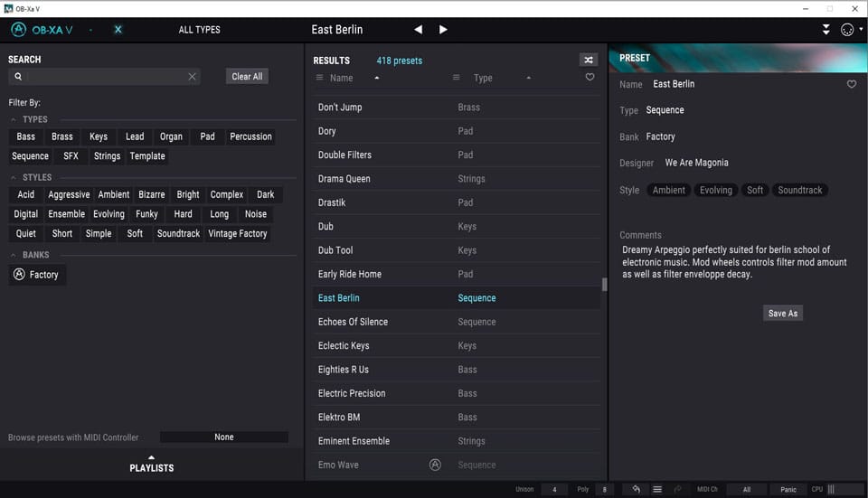Open the Type column options menu icon
Viewport: 868px width, 498px height.
pos(456,78)
